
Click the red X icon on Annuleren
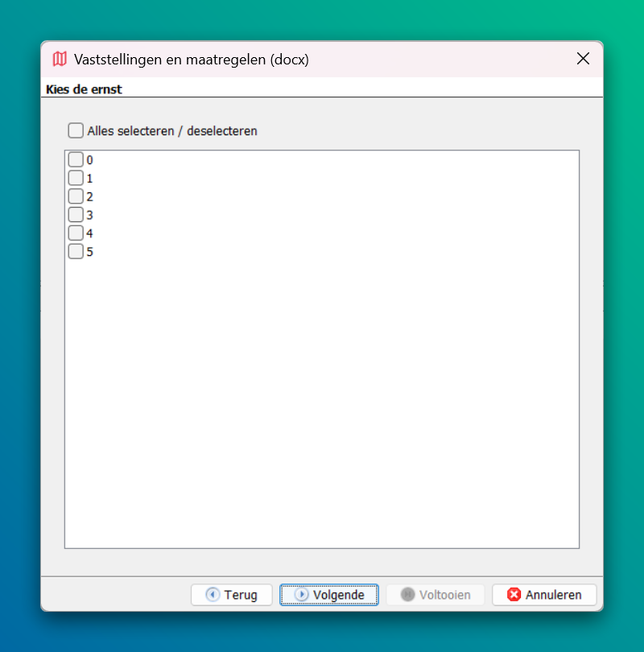(514, 595)
